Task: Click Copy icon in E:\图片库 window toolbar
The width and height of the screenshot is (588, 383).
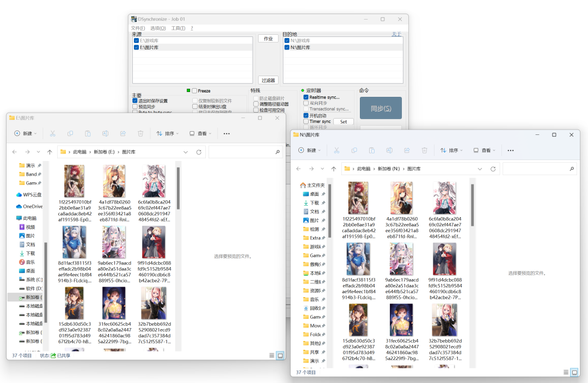Action: pyautogui.click(x=70, y=133)
